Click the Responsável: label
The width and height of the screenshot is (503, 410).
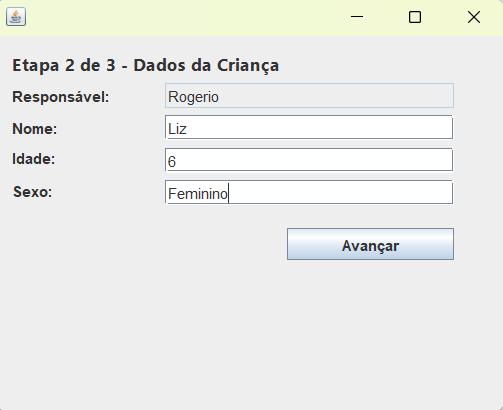click(61, 97)
